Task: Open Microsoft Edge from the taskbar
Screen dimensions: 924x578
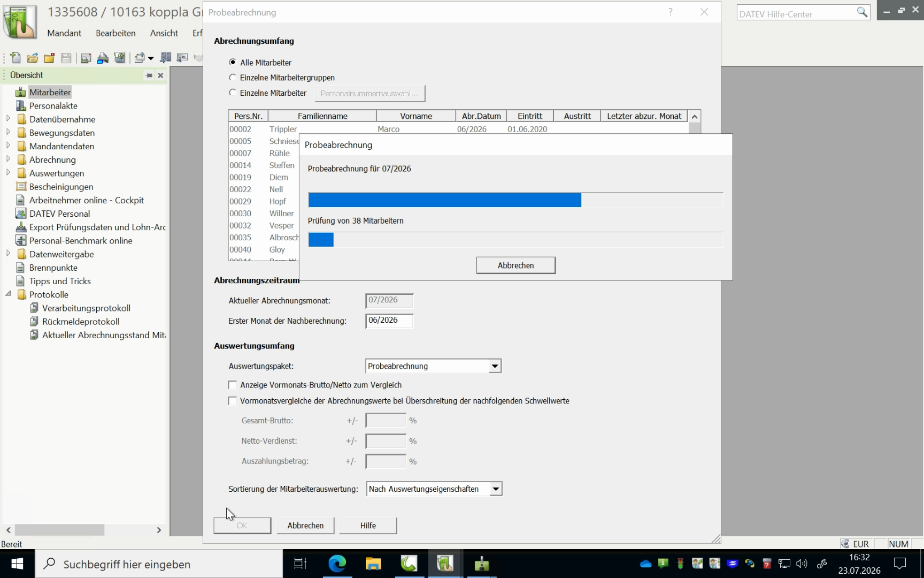Action: (337, 564)
